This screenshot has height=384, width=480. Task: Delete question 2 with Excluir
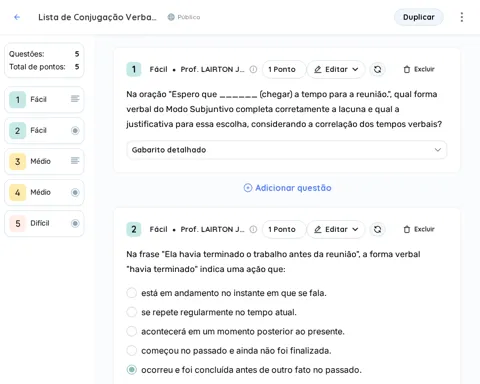tap(419, 229)
